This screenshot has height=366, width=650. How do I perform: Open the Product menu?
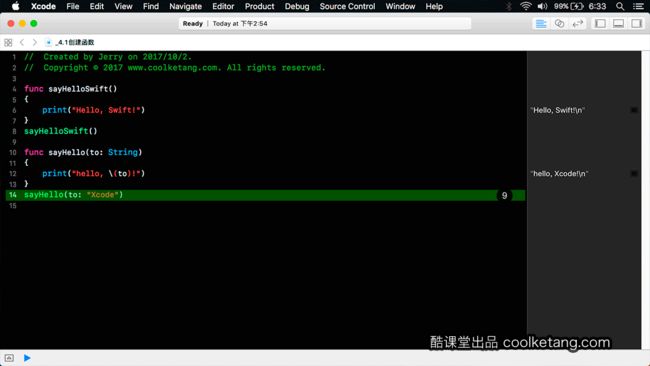click(259, 6)
